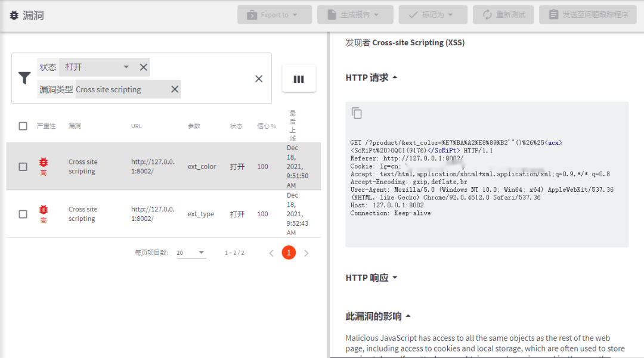Tick the select-all checkbox in table header
Screen dimensions: 644x358
point(23,126)
